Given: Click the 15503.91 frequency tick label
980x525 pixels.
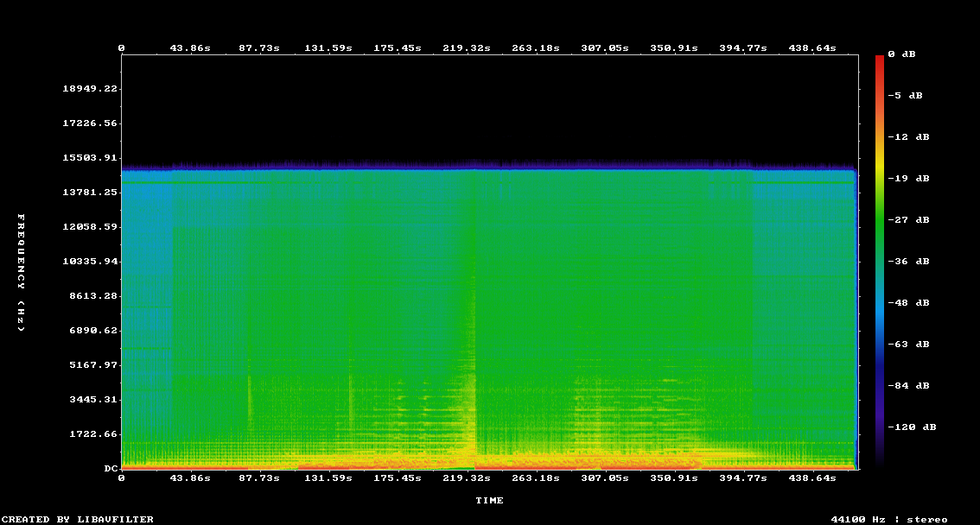Looking at the screenshot, I should coord(90,158).
